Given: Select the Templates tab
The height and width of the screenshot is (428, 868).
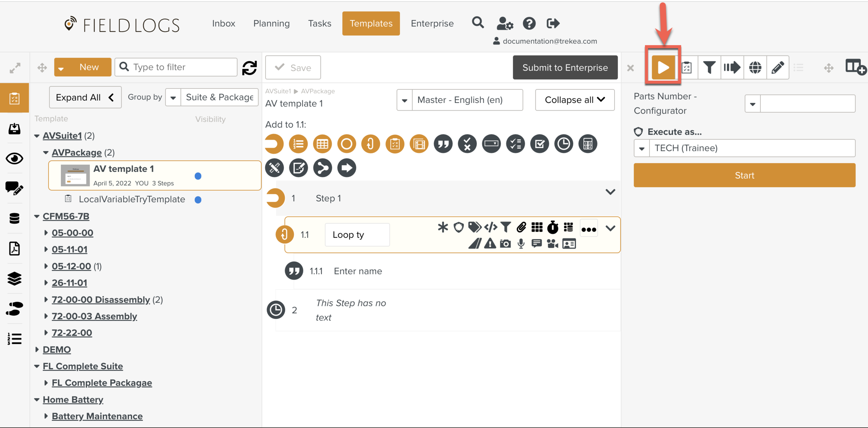Looking at the screenshot, I should [x=371, y=23].
